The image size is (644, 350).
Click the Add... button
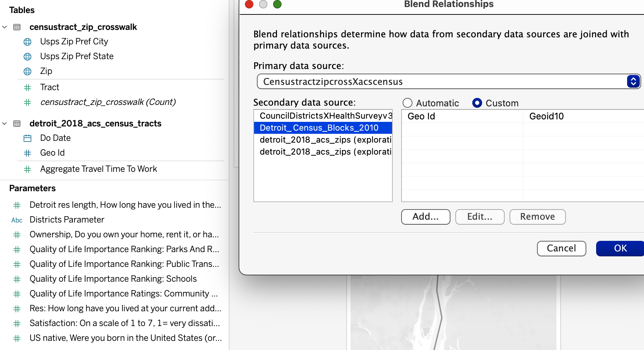425,217
